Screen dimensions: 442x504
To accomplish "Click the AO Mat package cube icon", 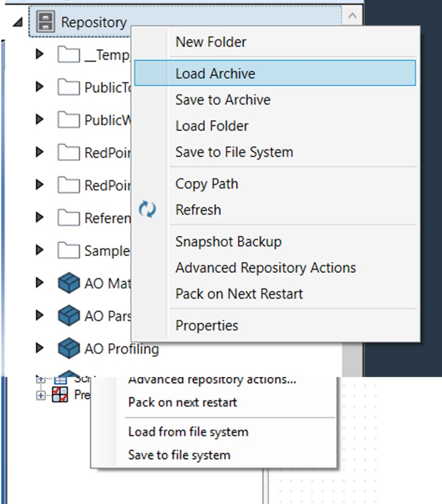I will click(69, 283).
